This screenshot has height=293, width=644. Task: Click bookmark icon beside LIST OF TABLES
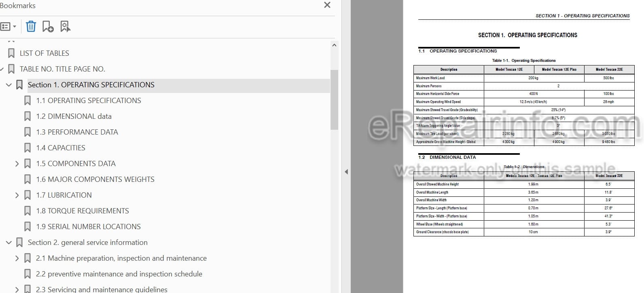[x=11, y=53]
